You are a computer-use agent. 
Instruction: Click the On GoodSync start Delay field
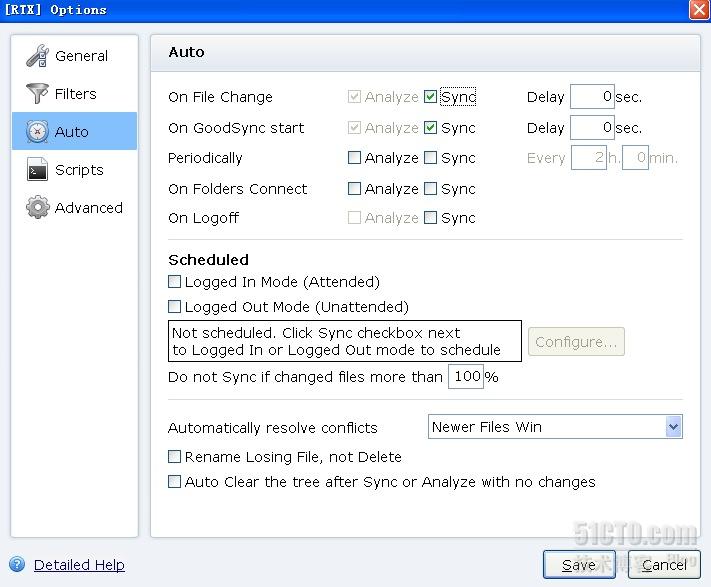(592, 127)
